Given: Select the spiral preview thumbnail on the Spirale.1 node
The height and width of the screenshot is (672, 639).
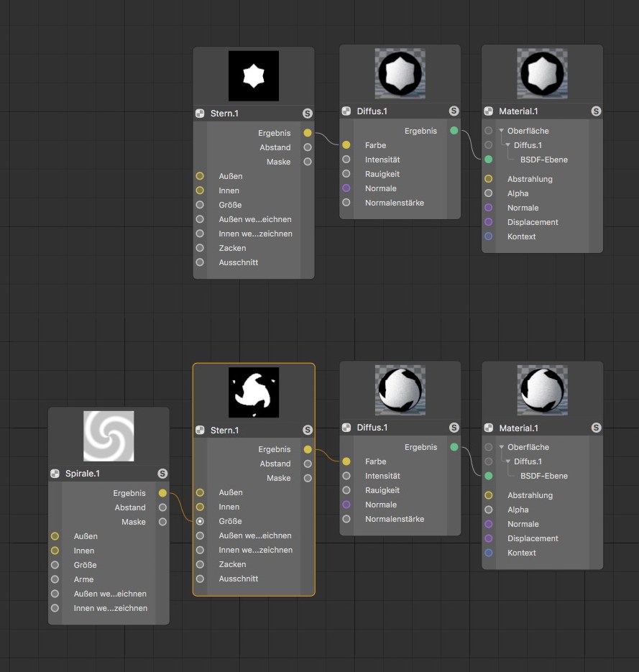Looking at the screenshot, I should click(109, 436).
